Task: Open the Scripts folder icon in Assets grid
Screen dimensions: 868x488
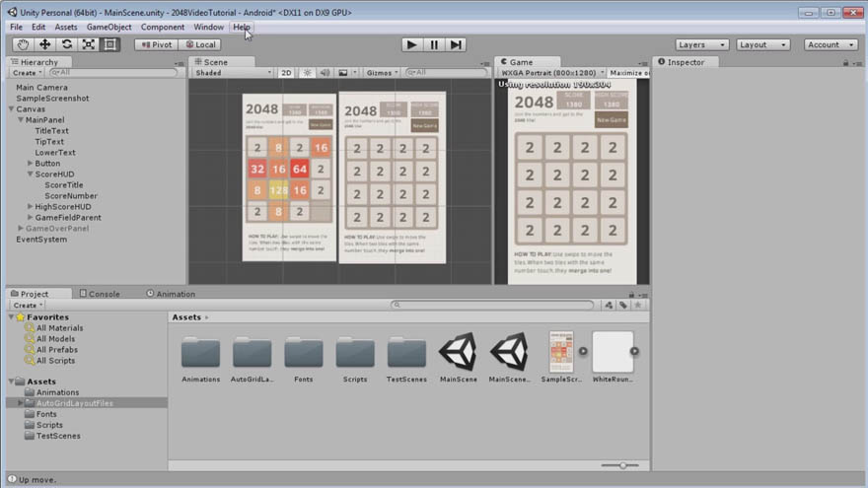Action: coord(355,352)
